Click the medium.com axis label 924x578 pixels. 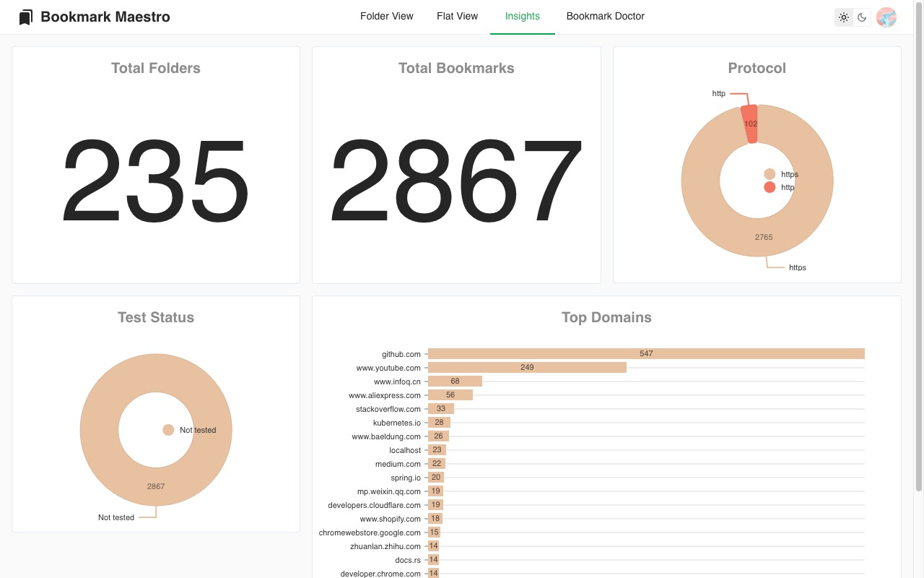click(x=398, y=464)
